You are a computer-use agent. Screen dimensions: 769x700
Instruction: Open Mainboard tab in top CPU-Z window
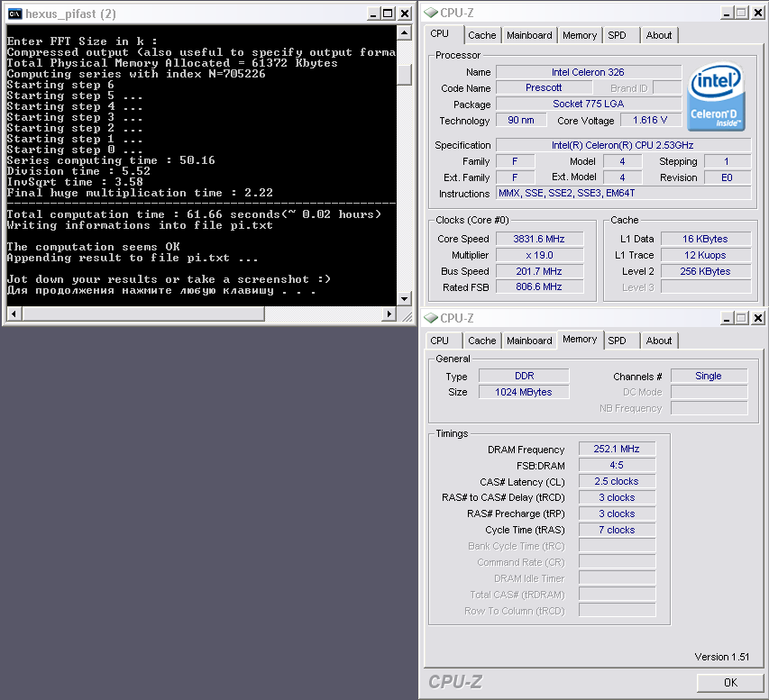529,35
